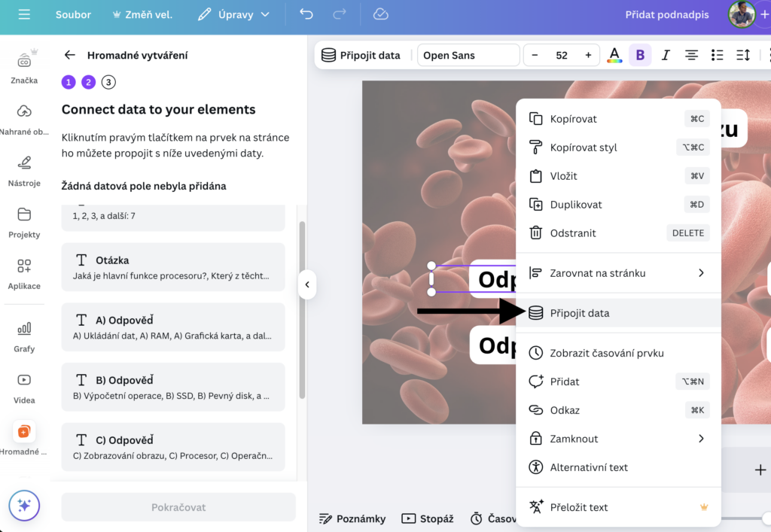Open Značka brand sidebar tab
771x532 pixels.
[24, 67]
